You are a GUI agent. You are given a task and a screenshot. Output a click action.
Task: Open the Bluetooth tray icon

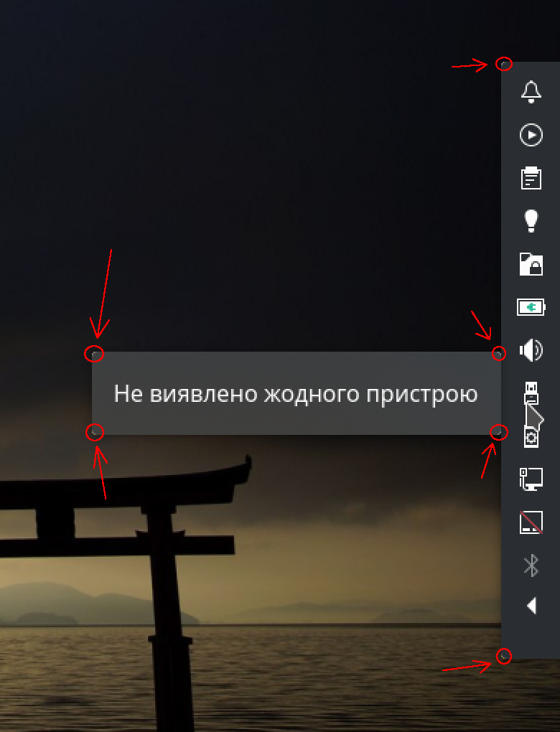click(x=531, y=565)
